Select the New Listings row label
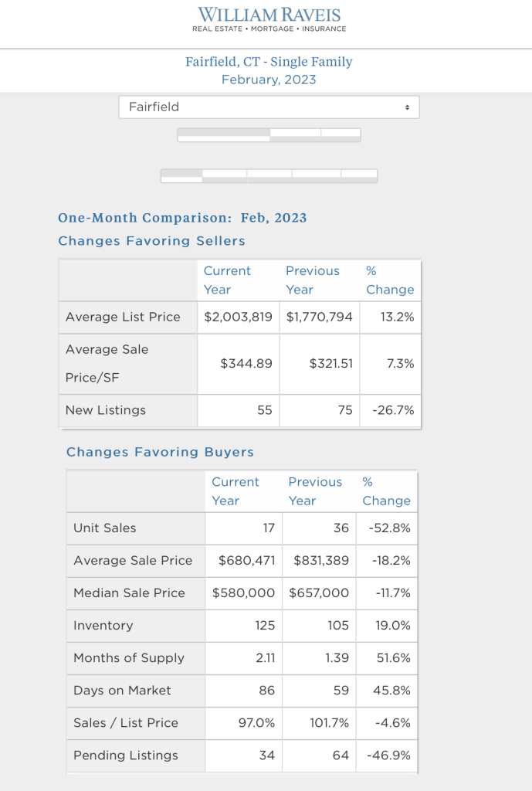This screenshot has width=532, height=791. 105,410
